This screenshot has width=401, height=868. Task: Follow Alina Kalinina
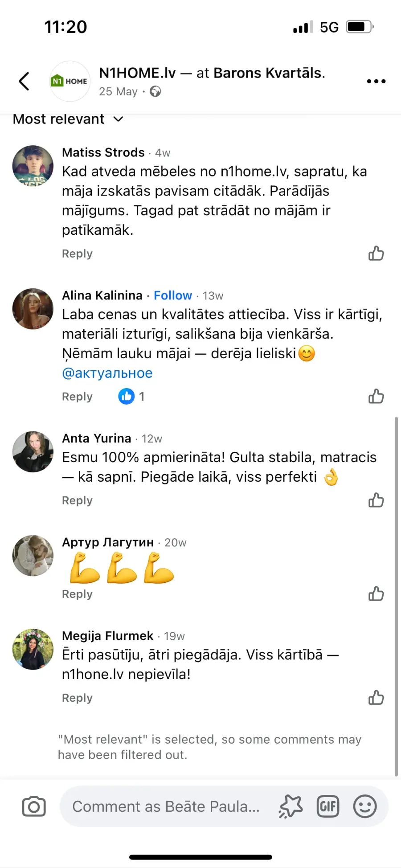coord(173,295)
